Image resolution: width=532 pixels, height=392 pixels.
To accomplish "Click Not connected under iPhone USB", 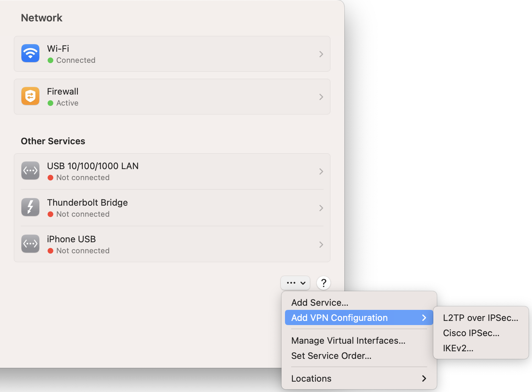I will click(x=83, y=251).
